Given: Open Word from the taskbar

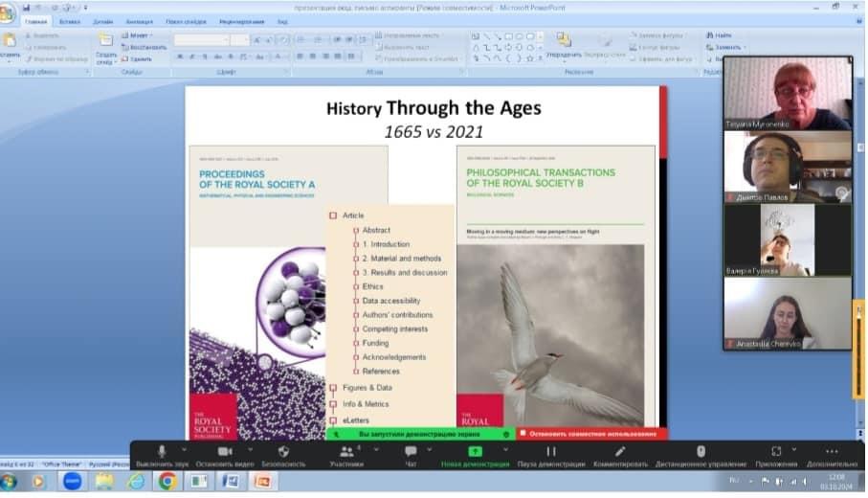Looking at the screenshot, I should pos(231,482).
